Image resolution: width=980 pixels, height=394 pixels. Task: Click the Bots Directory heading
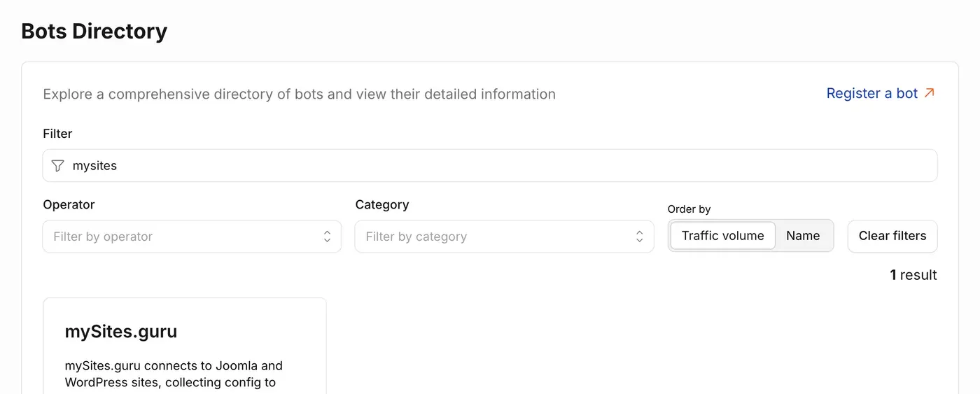94,31
